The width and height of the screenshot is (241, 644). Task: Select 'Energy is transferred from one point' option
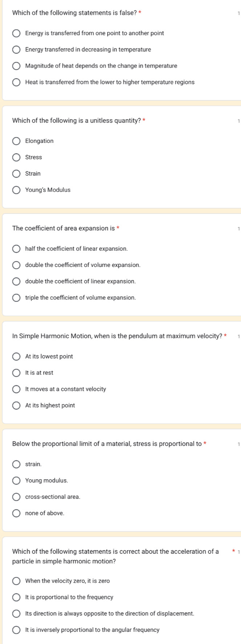coord(17,33)
